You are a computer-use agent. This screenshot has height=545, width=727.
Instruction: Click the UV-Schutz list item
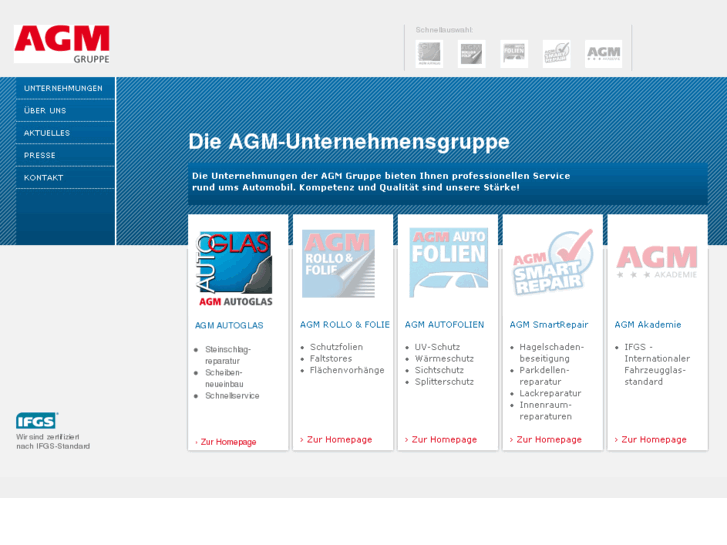coord(437,347)
